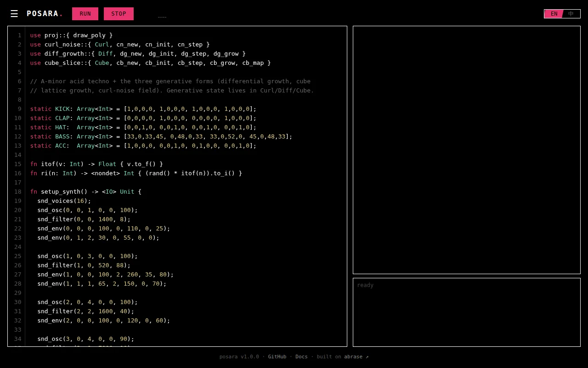Open the hamburger menu icon

pos(14,14)
